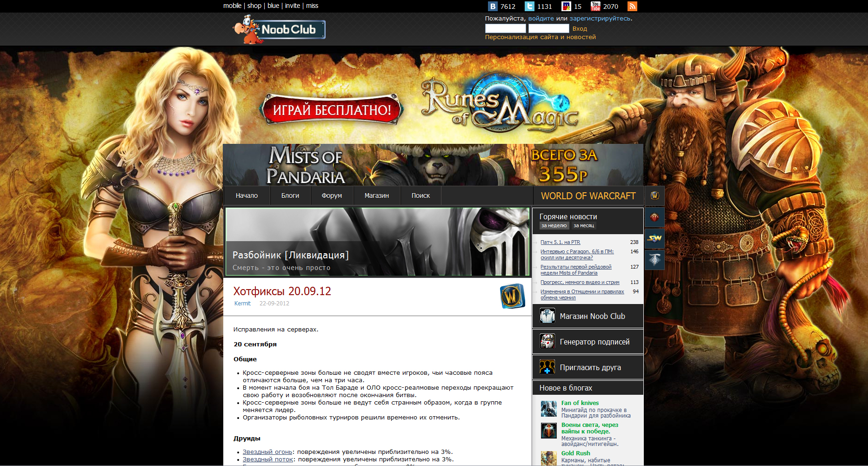This screenshot has height=466, width=868.
Task: Switch hot news to за неделю
Action: [554, 225]
